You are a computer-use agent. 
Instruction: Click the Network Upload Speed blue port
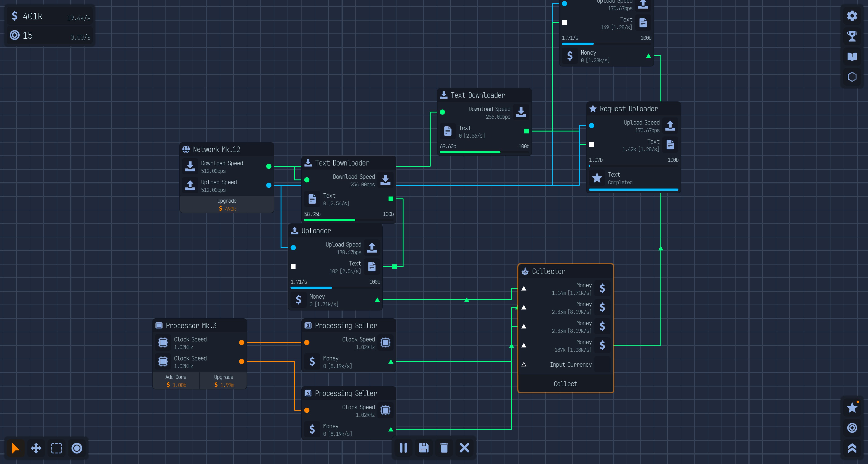pyautogui.click(x=269, y=185)
